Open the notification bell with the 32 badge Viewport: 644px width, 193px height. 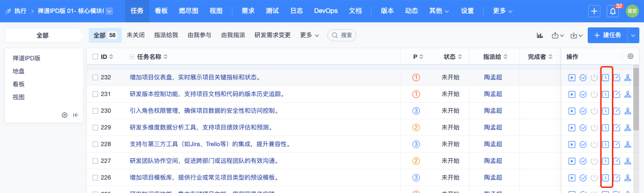point(613,11)
